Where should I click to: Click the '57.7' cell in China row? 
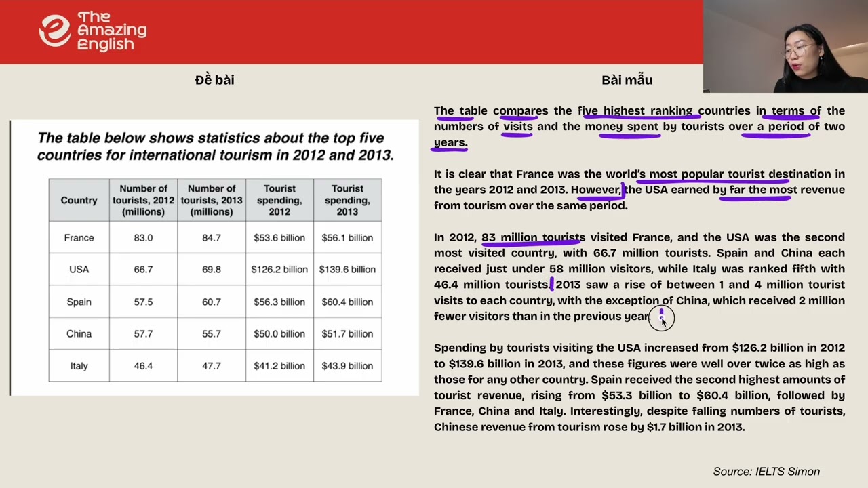coord(143,334)
